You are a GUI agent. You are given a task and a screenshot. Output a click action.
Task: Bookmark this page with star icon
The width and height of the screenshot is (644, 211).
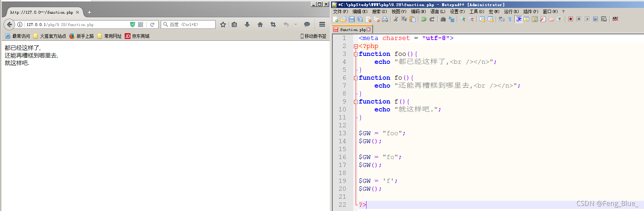[x=223, y=25]
